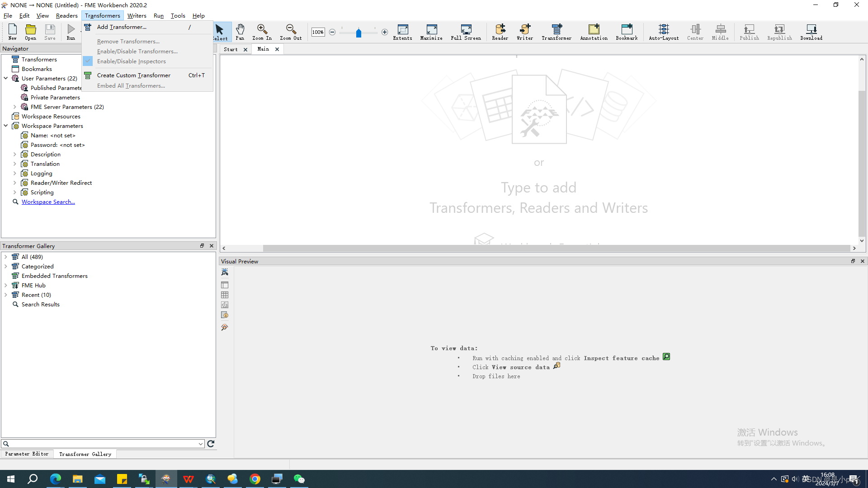Expand the Categorized gallery node
868x488 pixels.
[x=6, y=267]
